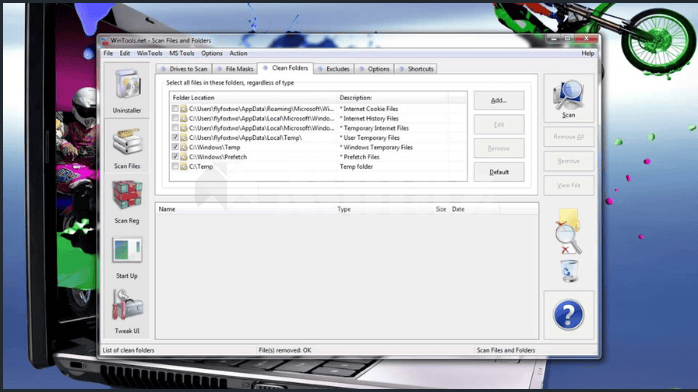Enable the Temporary Internet Files checkbox

click(175, 128)
